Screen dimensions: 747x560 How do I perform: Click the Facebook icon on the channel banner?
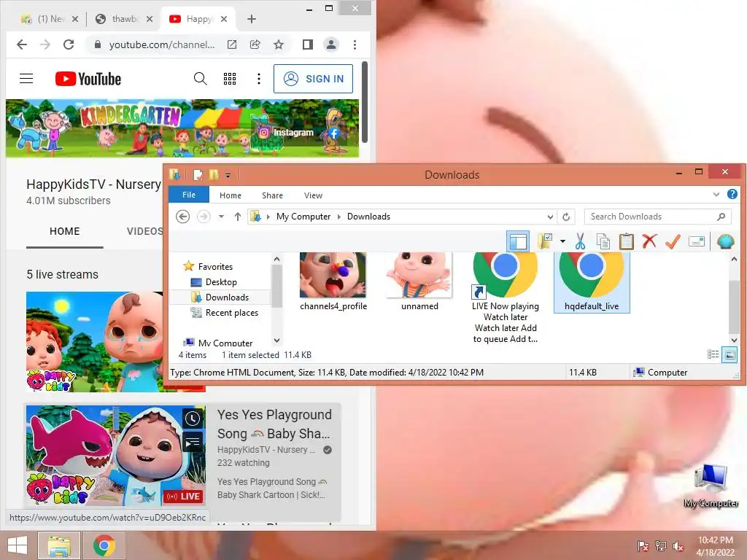click(x=333, y=133)
